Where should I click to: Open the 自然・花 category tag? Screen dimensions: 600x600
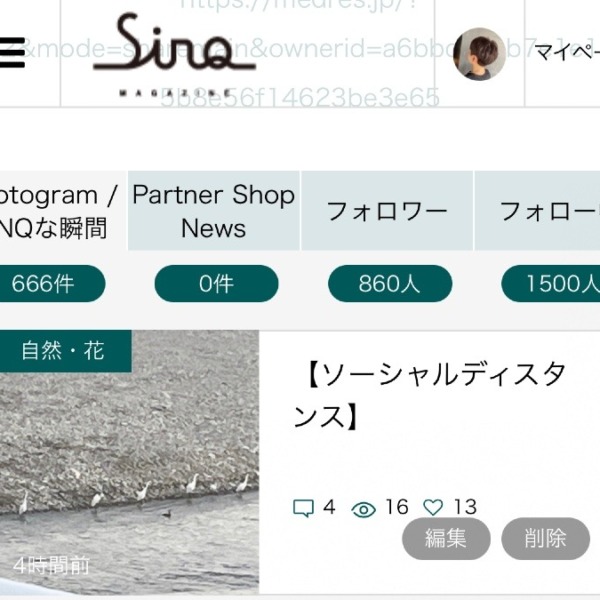pyautogui.click(x=64, y=351)
